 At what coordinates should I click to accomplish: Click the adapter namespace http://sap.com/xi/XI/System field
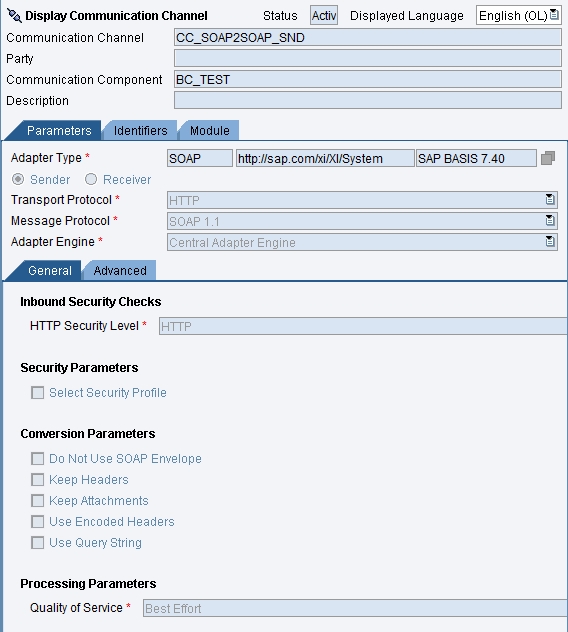[x=325, y=158]
